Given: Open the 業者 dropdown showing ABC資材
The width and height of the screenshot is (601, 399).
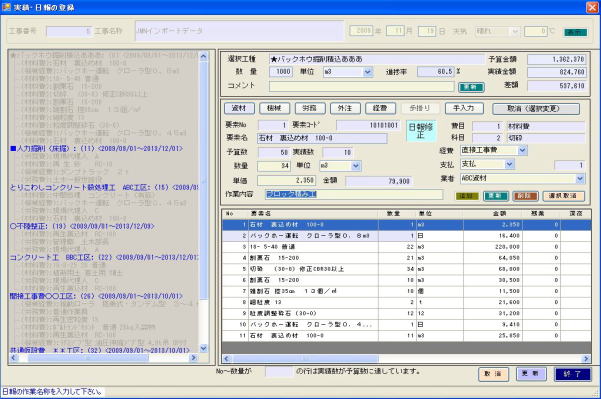Looking at the screenshot, I should coord(580,179).
